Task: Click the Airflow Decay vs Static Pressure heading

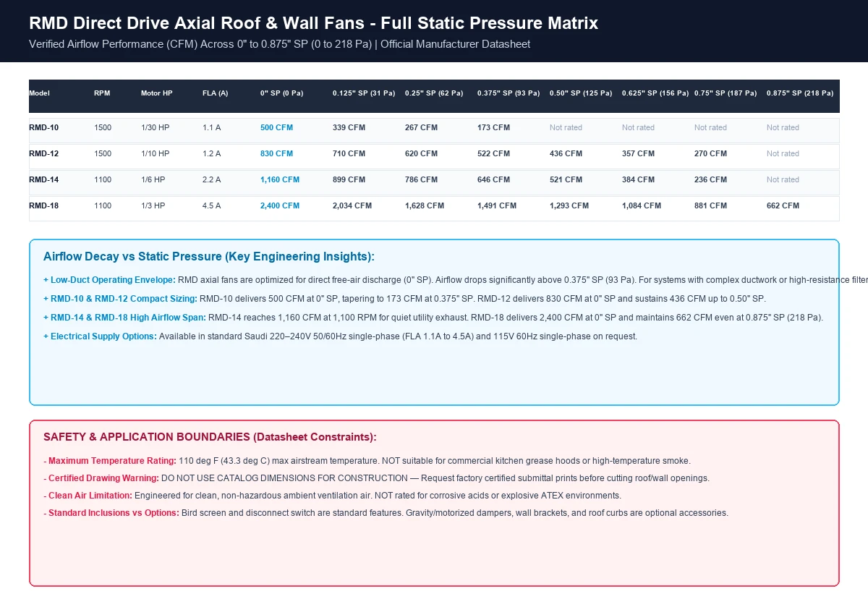Action: coord(209,257)
